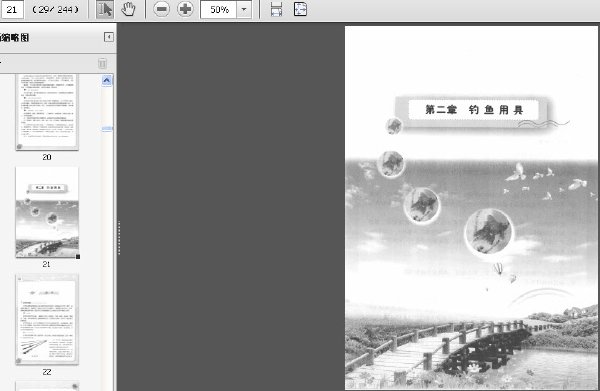This screenshot has width=600, height=391.
Task: Open page 21 thumbnail
Action: pos(47,212)
